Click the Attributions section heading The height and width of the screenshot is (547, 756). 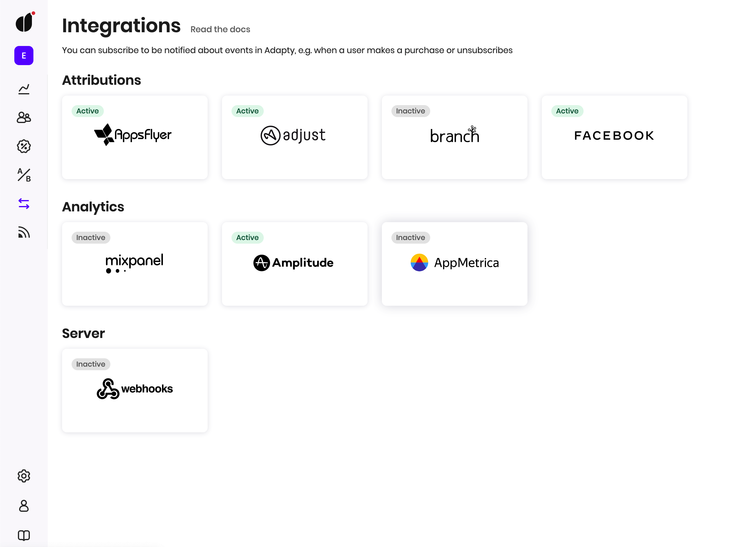tap(101, 80)
